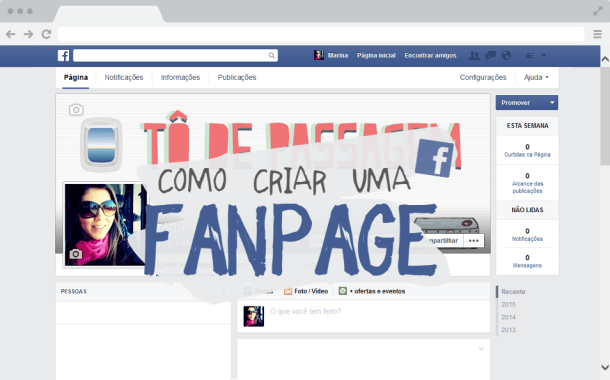The height and width of the screenshot is (380, 610).
Task: Open the Configurações tab
Action: (483, 77)
